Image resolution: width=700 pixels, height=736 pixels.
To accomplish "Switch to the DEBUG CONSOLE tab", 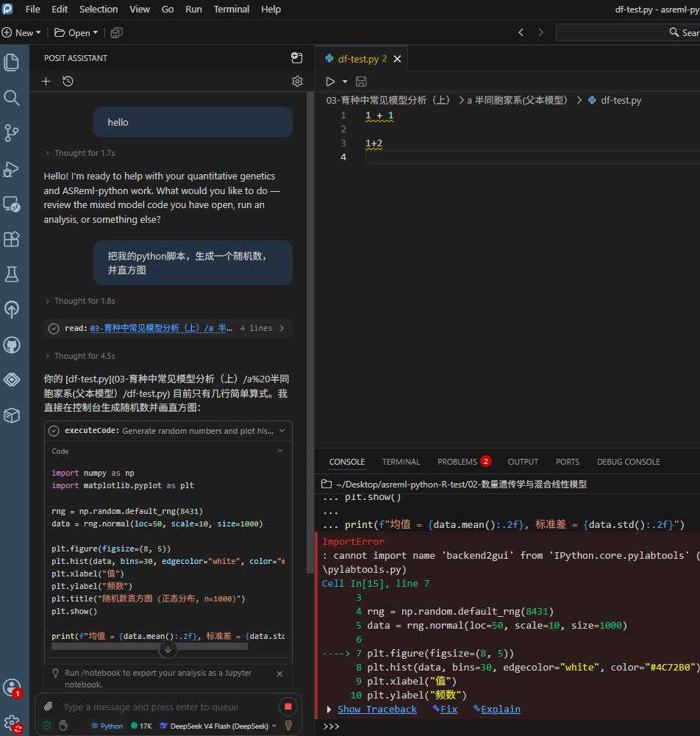I will (628, 462).
